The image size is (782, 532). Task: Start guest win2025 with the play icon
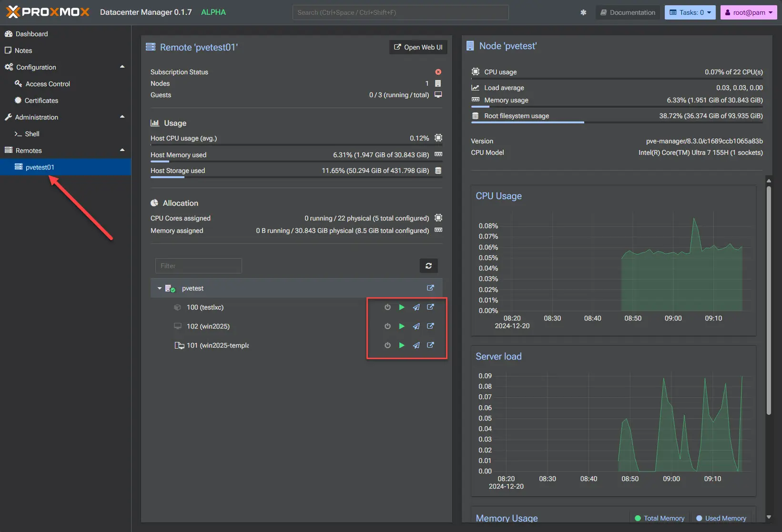[x=401, y=326]
